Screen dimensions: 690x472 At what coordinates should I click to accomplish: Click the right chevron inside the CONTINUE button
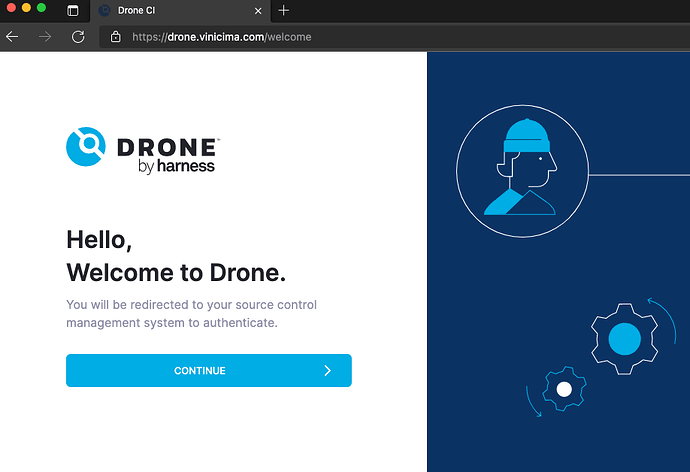327,371
